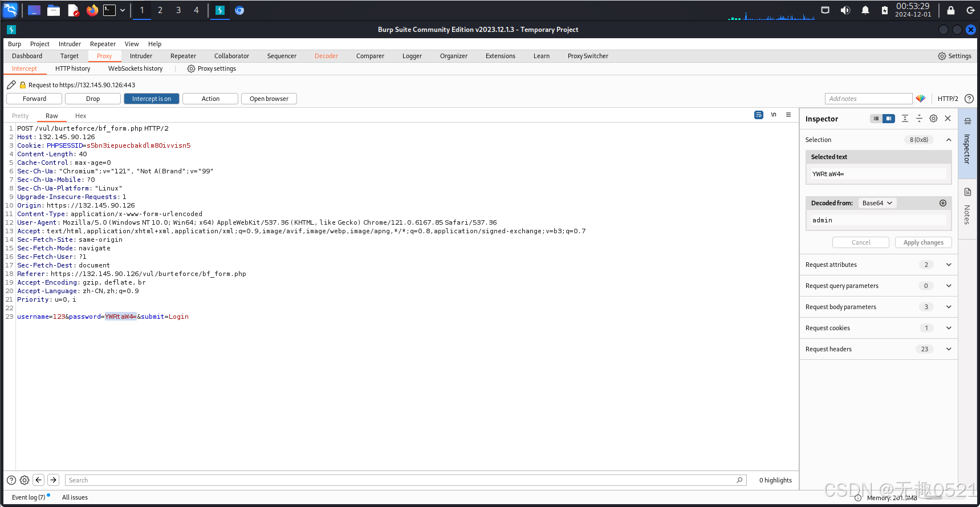This screenshot has height=507, width=980.
Task: Open All issues in the status bar
Action: point(75,497)
